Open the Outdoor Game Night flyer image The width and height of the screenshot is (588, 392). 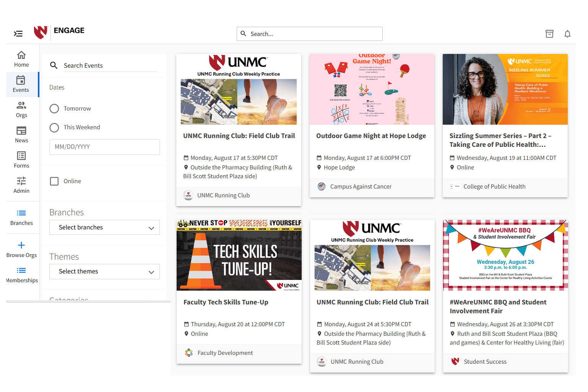pos(372,89)
